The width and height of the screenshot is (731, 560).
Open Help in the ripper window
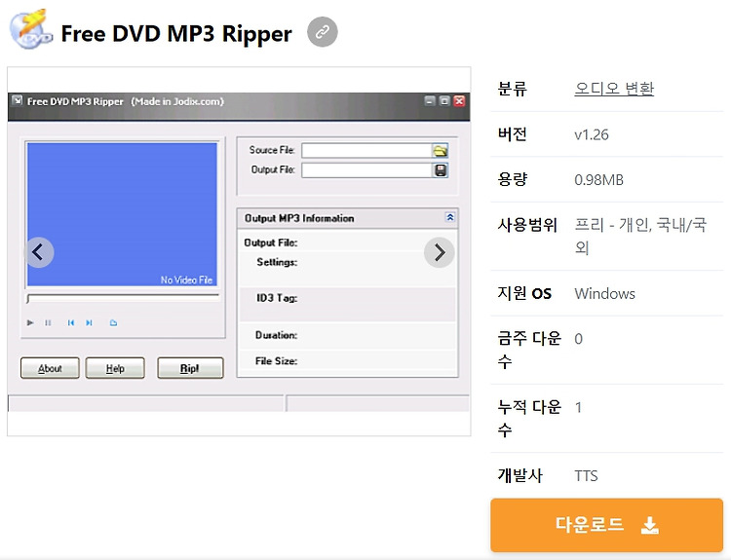coord(115,368)
